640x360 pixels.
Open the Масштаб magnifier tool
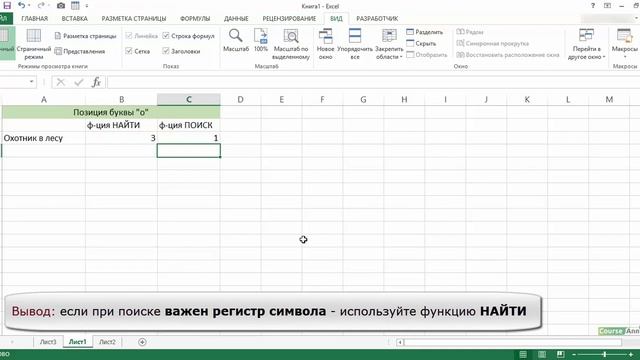(236, 40)
